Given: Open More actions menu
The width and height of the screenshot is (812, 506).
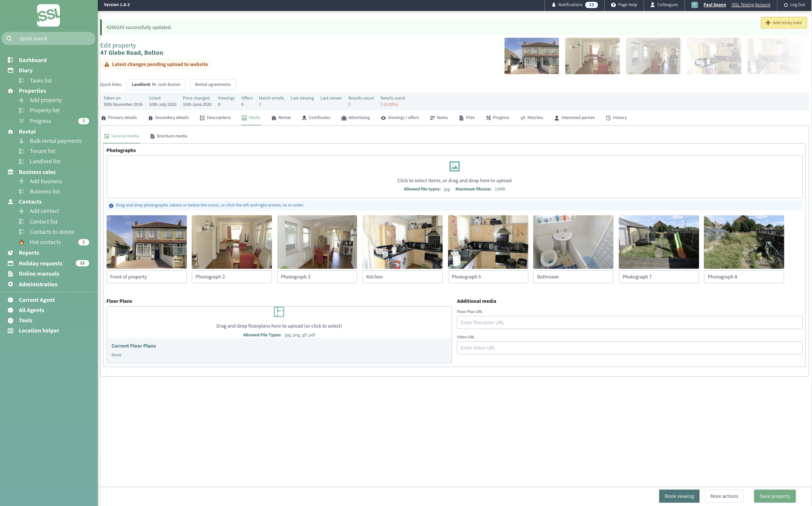Looking at the screenshot, I should [724, 496].
